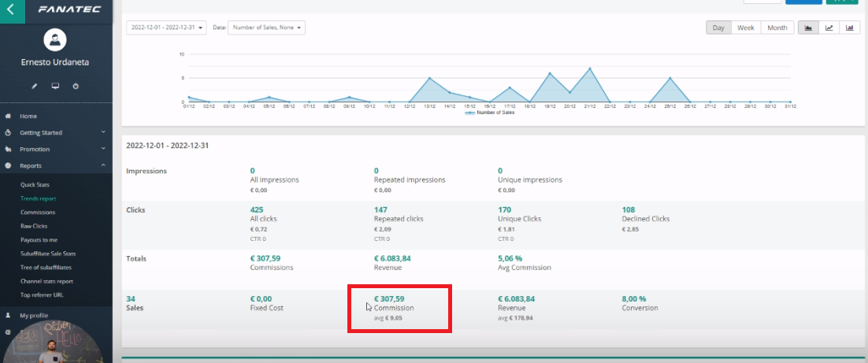Click the avg € 178,94 revenue text

pos(515,318)
